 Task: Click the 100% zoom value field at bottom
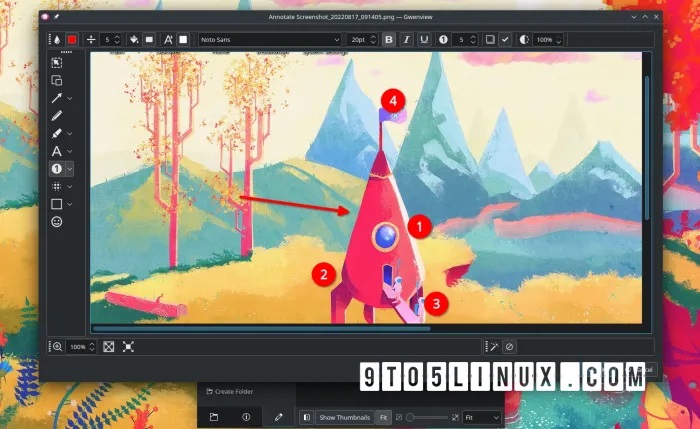click(x=81, y=347)
